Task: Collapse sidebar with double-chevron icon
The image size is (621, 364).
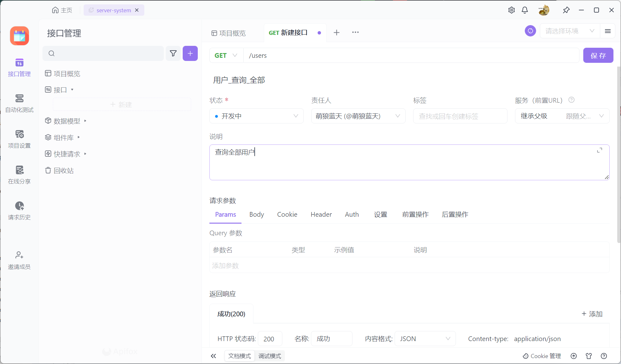Action: pyautogui.click(x=213, y=356)
